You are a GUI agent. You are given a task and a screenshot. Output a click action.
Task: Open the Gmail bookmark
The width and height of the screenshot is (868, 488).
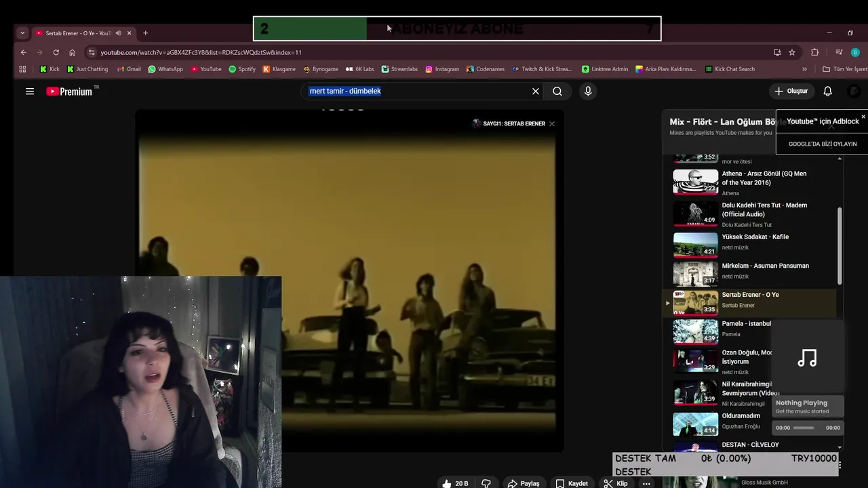tap(129, 69)
